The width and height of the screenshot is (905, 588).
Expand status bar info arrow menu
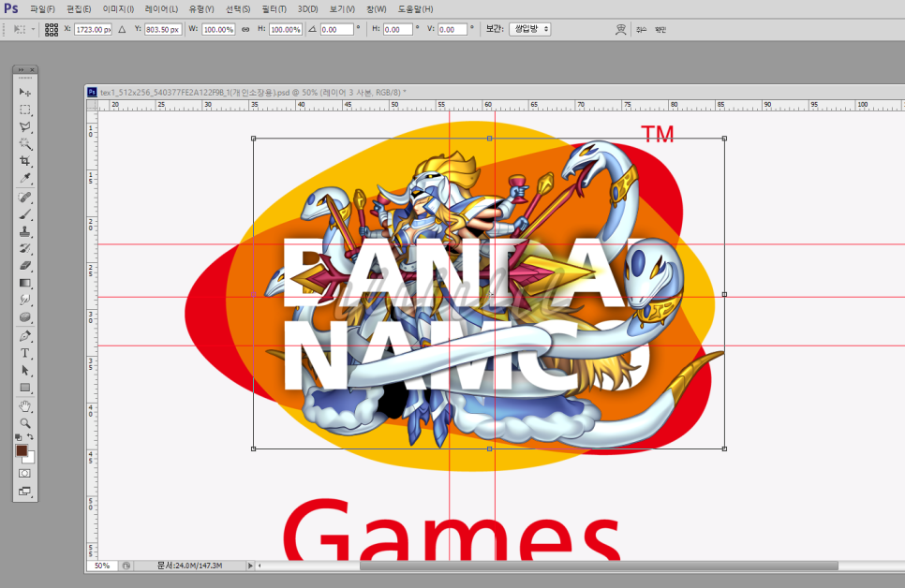point(250,566)
